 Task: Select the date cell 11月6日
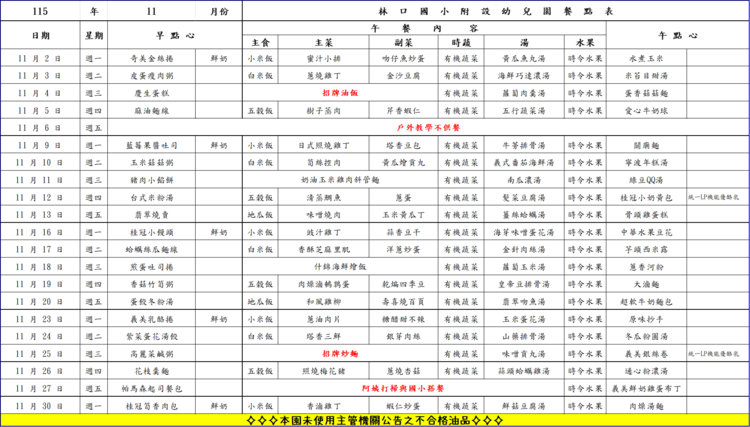click(x=40, y=128)
